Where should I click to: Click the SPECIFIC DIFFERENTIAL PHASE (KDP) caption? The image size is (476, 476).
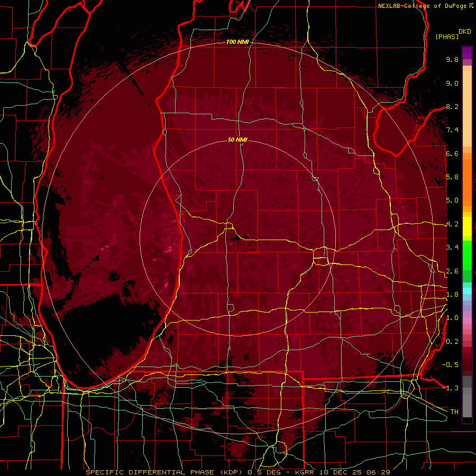(164, 472)
